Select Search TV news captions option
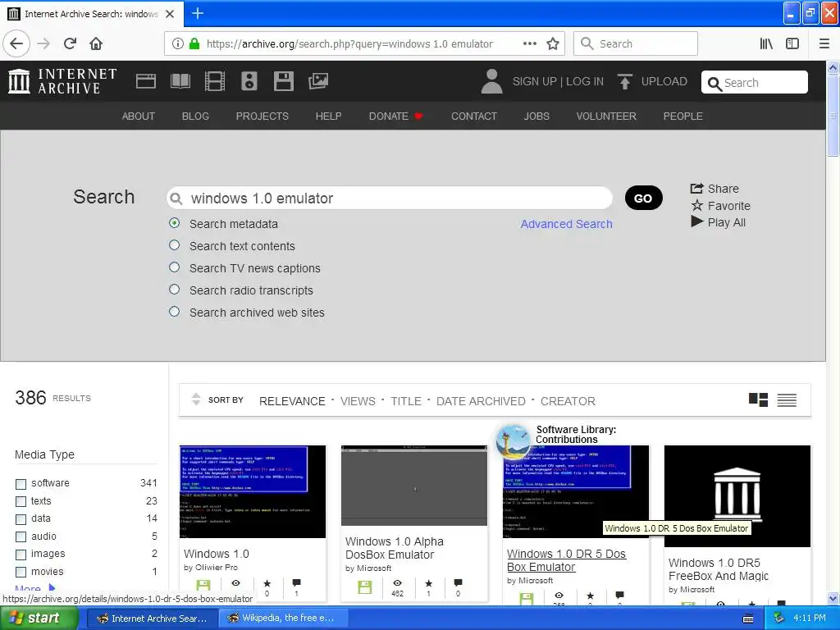 174,267
